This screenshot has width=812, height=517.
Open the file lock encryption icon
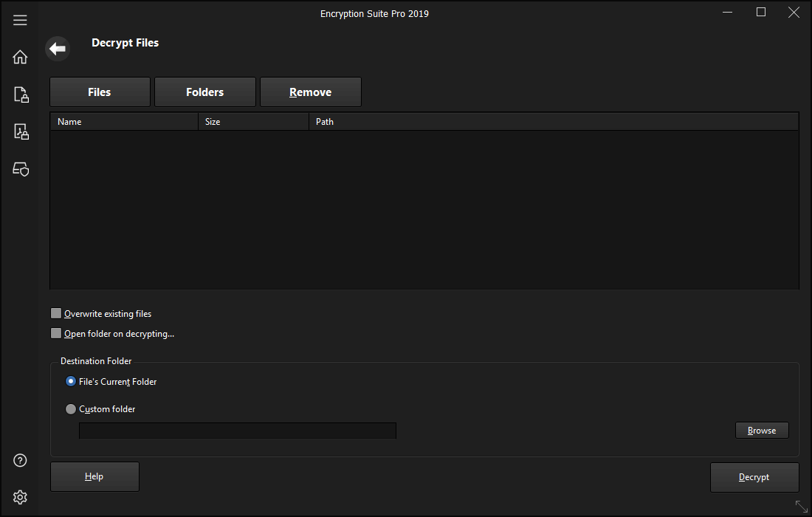coord(21,95)
